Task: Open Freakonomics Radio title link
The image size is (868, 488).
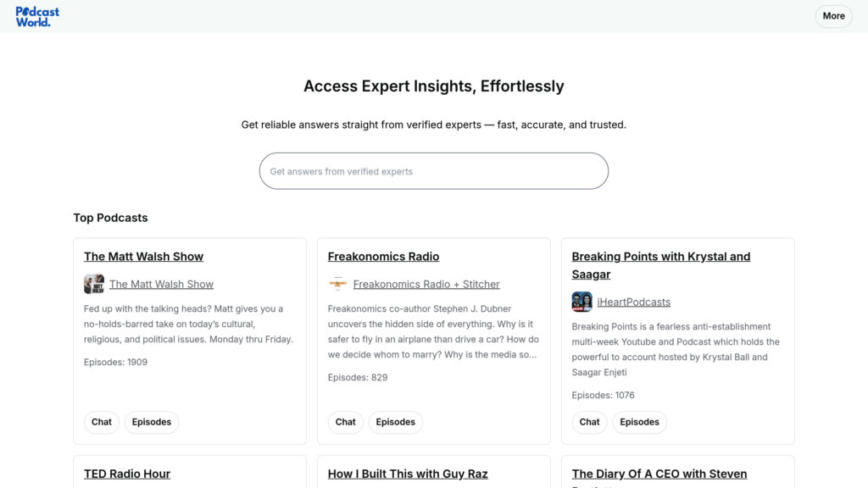Action: click(383, 257)
